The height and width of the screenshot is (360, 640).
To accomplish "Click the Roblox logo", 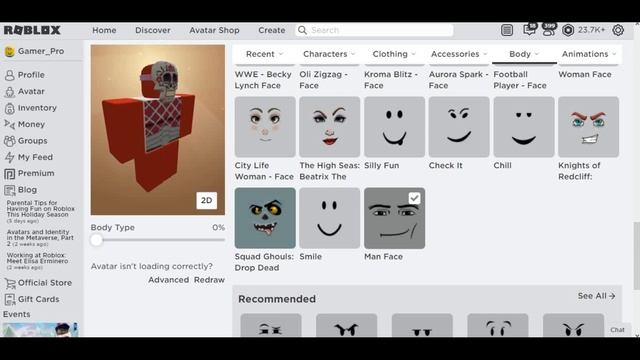I will (x=32, y=30).
